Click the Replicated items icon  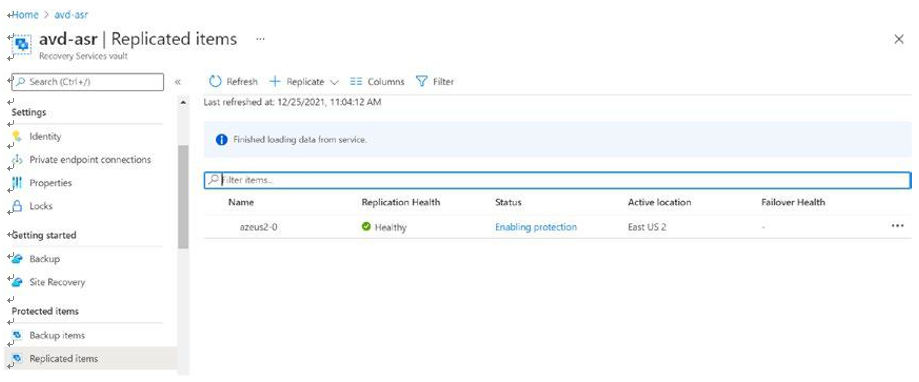(x=17, y=359)
